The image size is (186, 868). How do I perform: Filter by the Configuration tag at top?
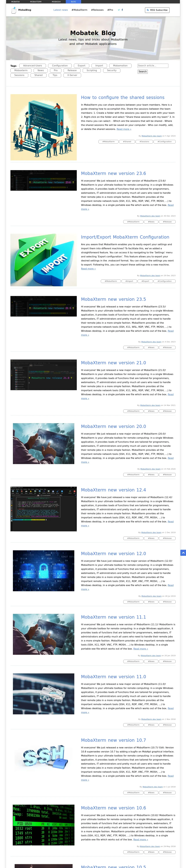point(60,66)
